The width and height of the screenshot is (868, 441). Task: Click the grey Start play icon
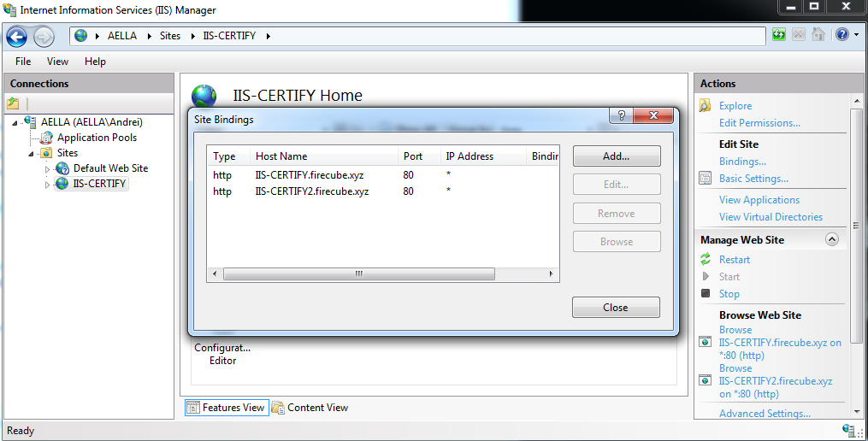point(706,276)
